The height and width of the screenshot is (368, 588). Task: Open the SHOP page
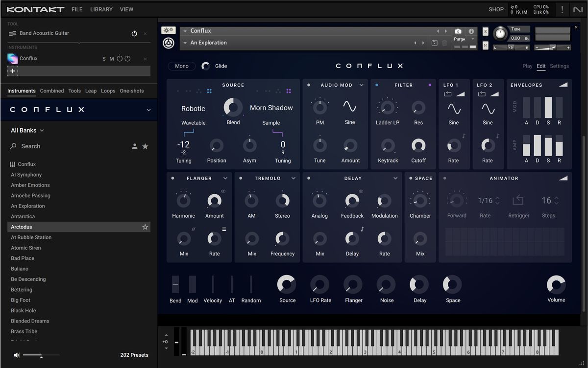[496, 9]
